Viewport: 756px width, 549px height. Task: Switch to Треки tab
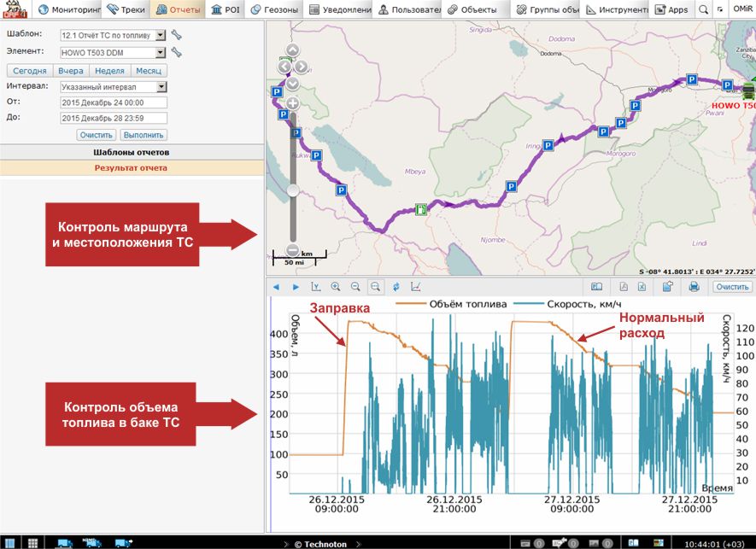[x=126, y=9]
